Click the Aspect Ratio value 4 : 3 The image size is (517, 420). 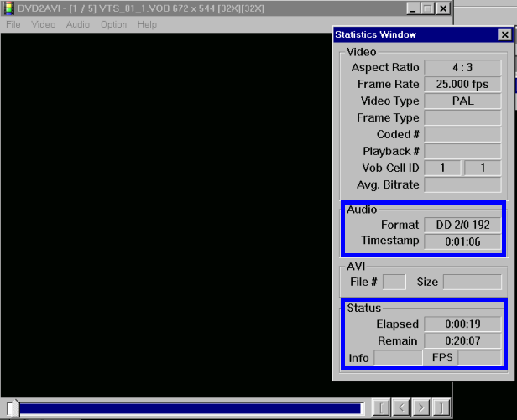point(462,68)
